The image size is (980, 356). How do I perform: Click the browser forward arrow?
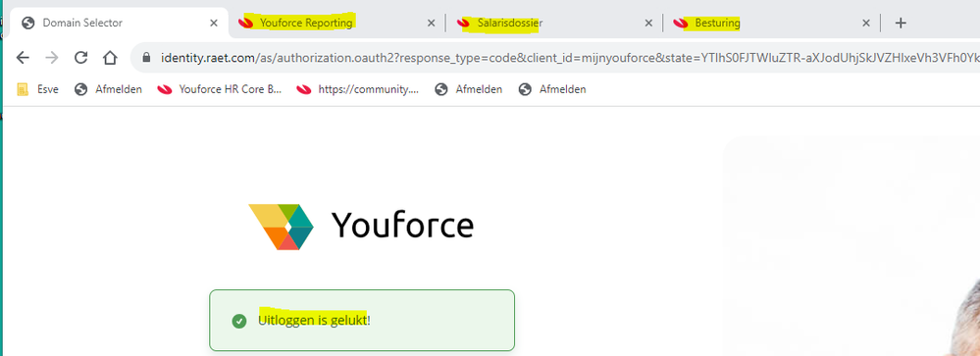[x=52, y=58]
